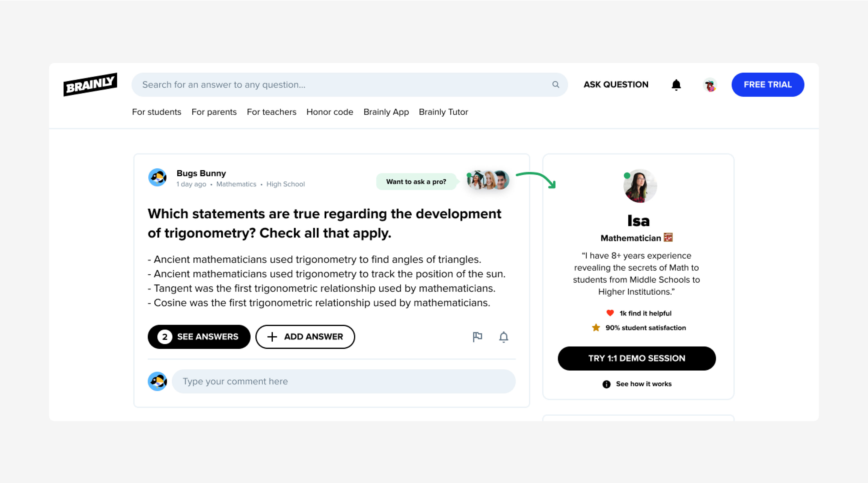Viewport: 868px width, 483px height.
Task: Go to the Honor code page
Action: pos(330,112)
